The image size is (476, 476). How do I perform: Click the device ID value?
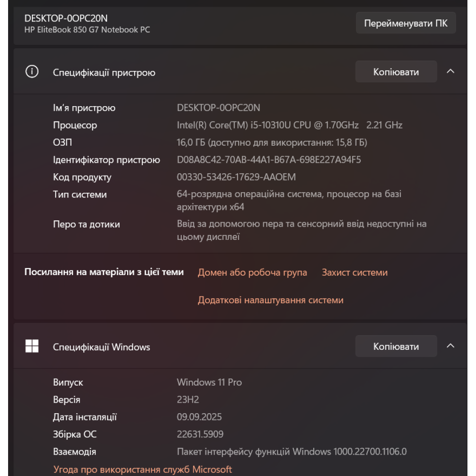[x=269, y=160]
